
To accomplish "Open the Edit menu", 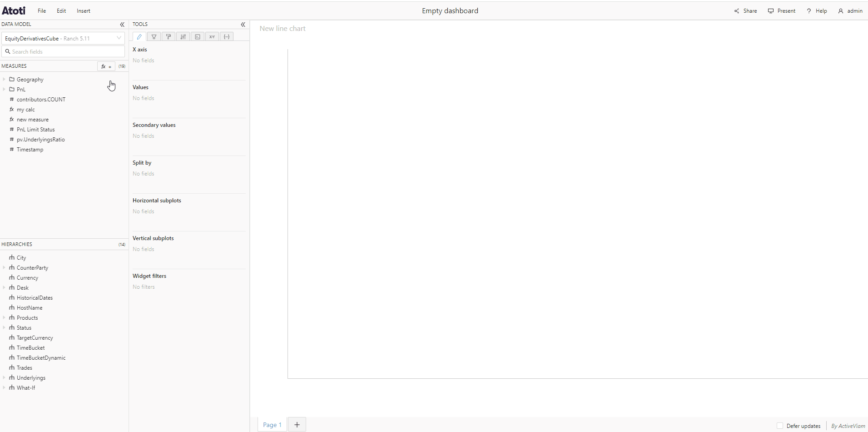I will [61, 11].
